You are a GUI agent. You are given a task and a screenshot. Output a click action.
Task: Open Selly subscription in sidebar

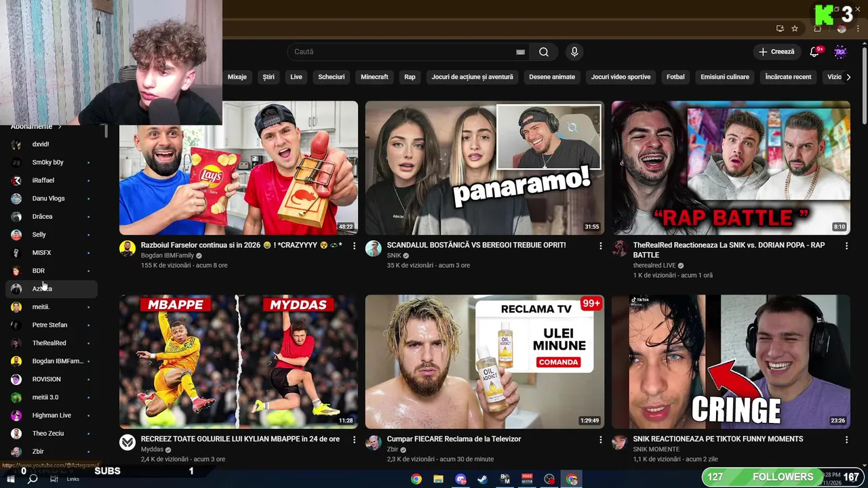point(52,235)
